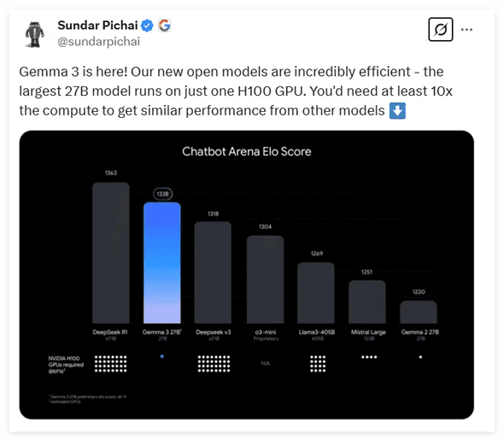Click the DeepSeek R1 bar in chart
The height and width of the screenshot is (441, 504).
coord(111,253)
